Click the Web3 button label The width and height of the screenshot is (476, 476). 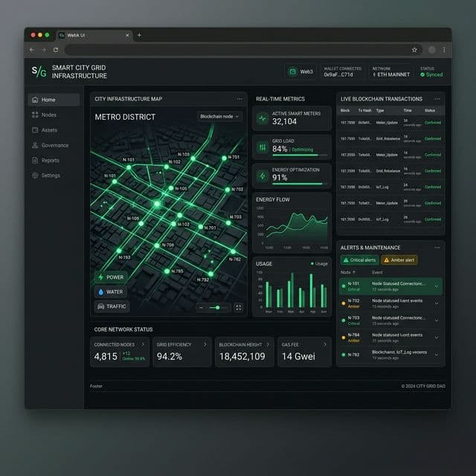coord(306,71)
